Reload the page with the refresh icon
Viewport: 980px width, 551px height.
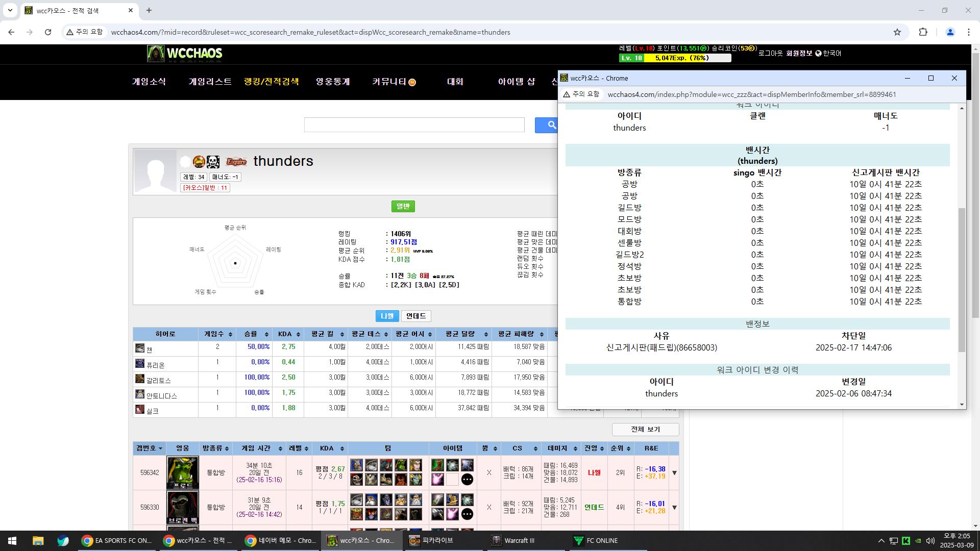click(48, 32)
